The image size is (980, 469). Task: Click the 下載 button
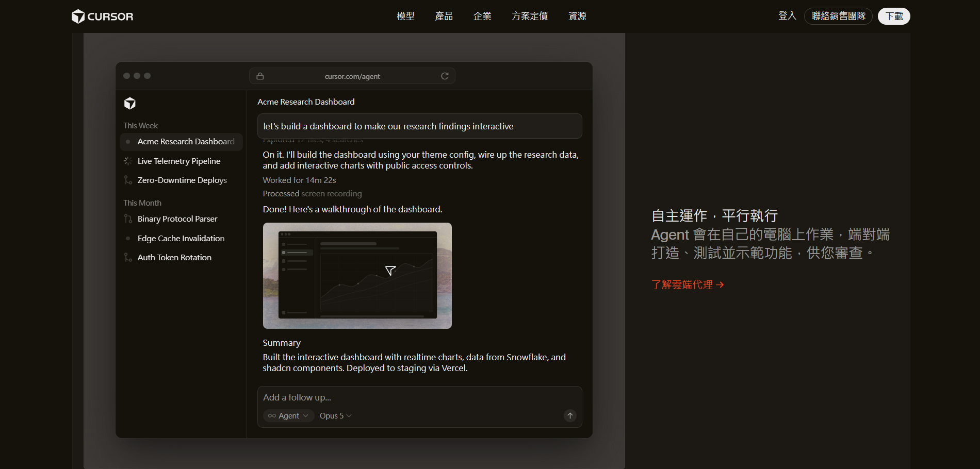click(894, 16)
